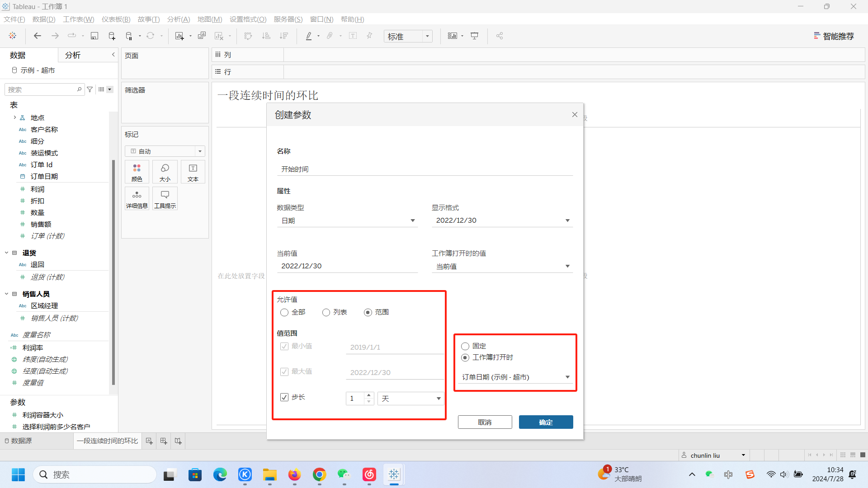Select the 固定 radio option
Screen dimensions: 868x488
(x=465, y=346)
